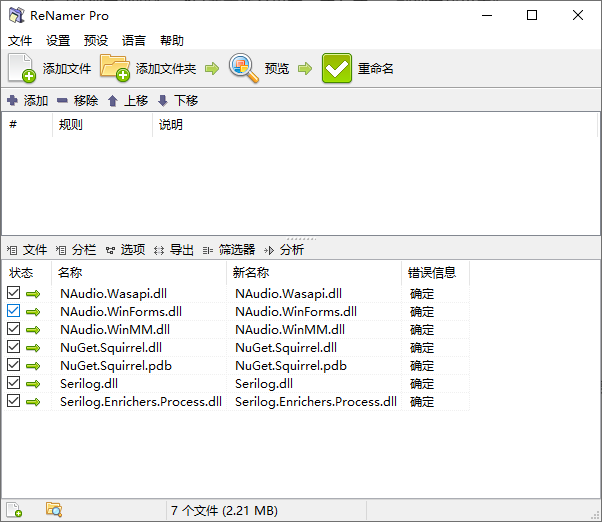Image resolution: width=602 pixels, height=522 pixels.
Task: Click the 下移 move down label
Action: [186, 101]
